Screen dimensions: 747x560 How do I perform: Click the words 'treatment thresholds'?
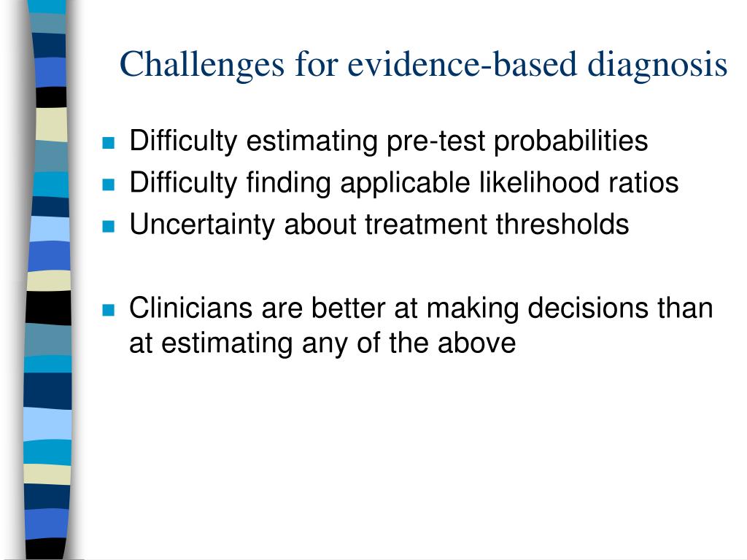tap(497, 225)
